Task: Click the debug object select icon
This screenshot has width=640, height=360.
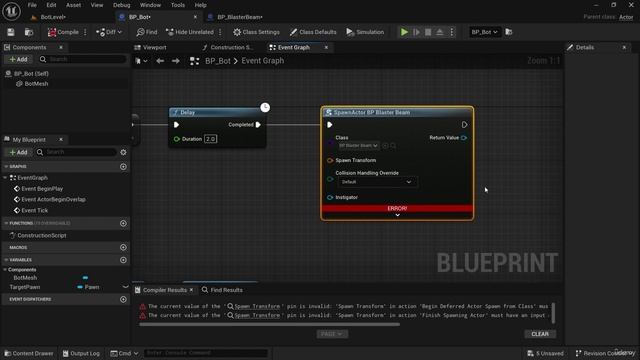Action: pos(509,32)
